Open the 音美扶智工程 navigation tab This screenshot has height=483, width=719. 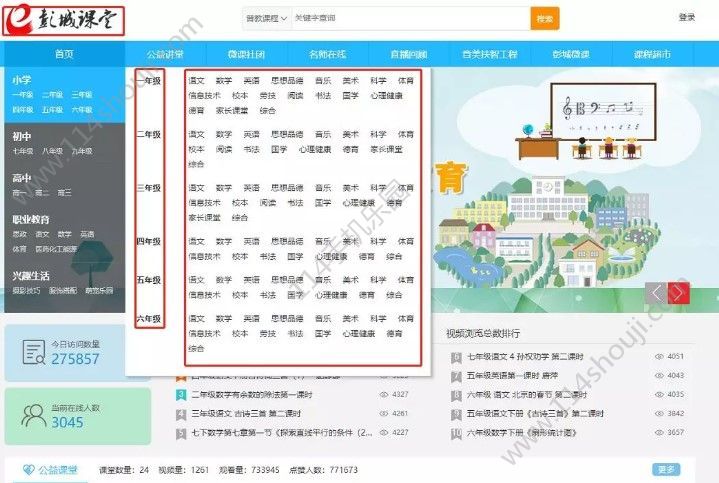[x=490, y=54]
